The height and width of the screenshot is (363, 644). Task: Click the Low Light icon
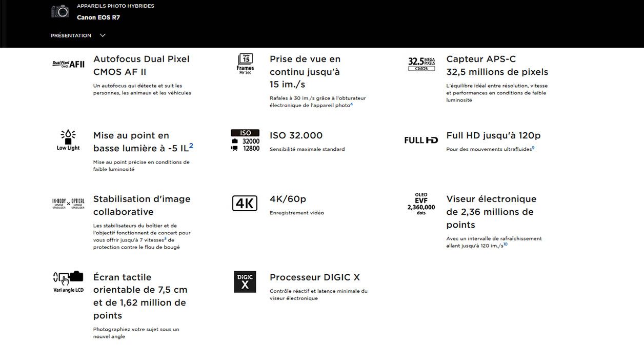click(x=68, y=140)
